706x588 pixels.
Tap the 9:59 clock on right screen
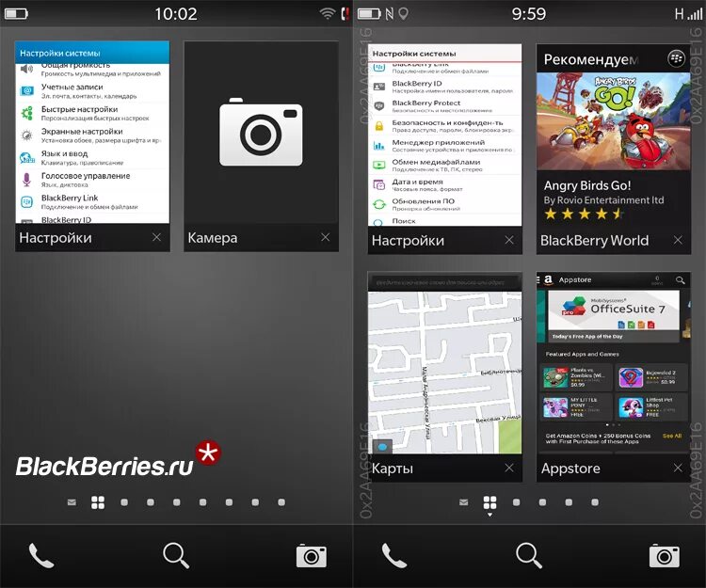pos(529,14)
